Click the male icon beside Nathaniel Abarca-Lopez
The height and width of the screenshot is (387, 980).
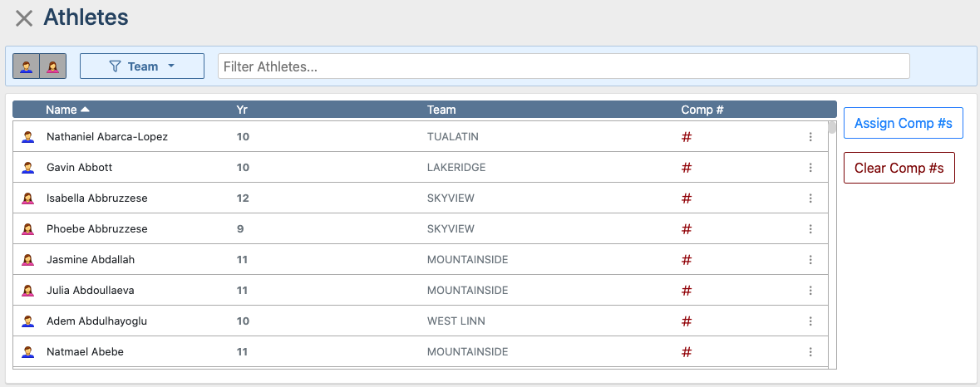pos(27,137)
